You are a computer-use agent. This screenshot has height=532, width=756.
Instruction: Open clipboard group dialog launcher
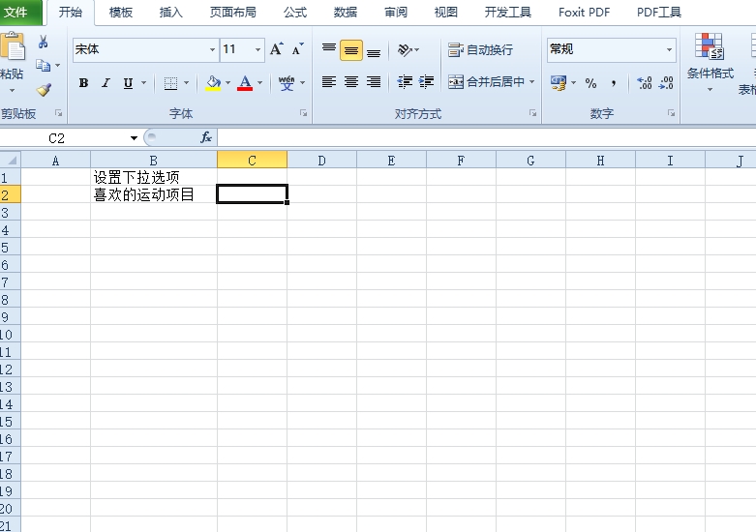click(x=58, y=113)
